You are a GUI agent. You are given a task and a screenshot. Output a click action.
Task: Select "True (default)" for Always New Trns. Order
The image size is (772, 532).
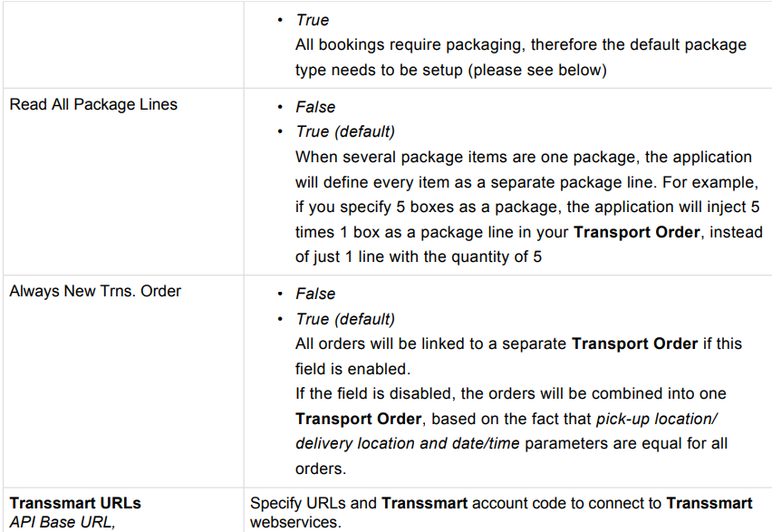(345, 319)
